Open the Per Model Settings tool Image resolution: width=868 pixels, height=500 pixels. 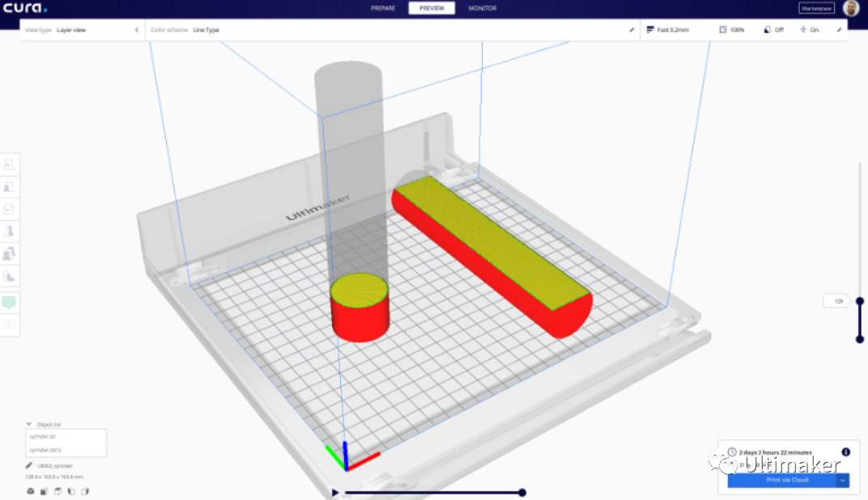click(x=9, y=254)
